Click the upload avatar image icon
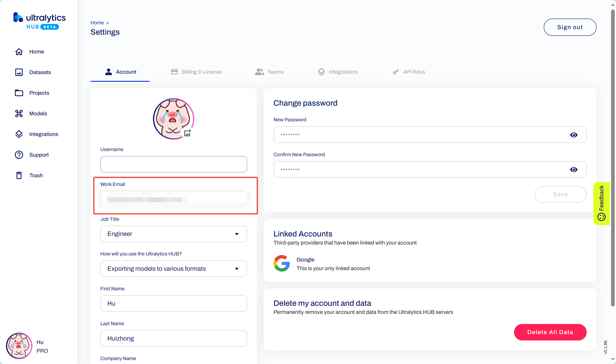 pos(187,133)
